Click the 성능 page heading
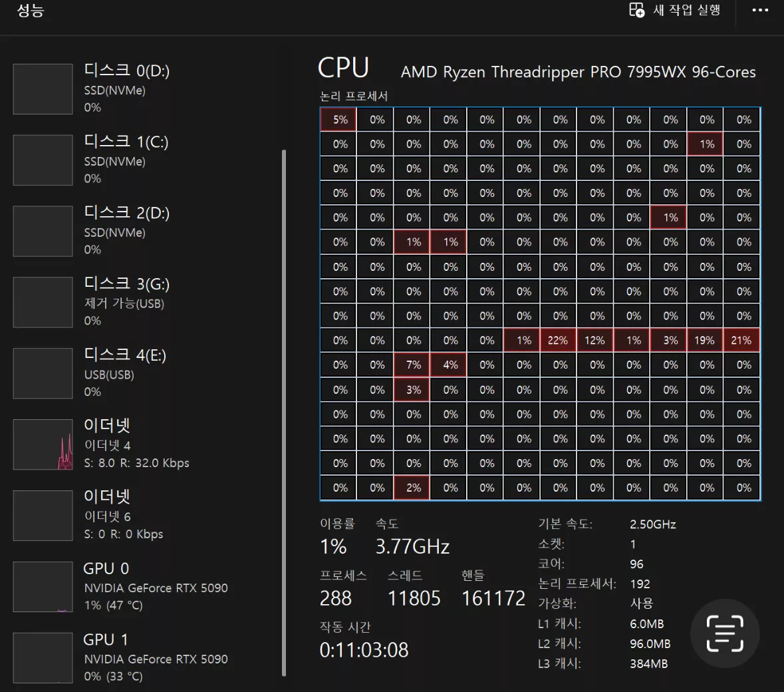This screenshot has width=784, height=692. pyautogui.click(x=31, y=10)
